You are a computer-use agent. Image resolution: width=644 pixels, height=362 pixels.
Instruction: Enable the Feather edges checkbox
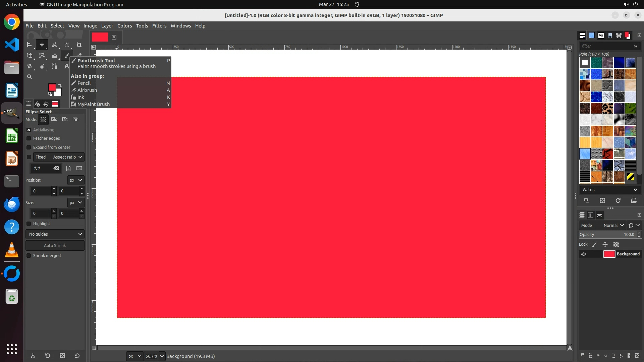pos(29,138)
